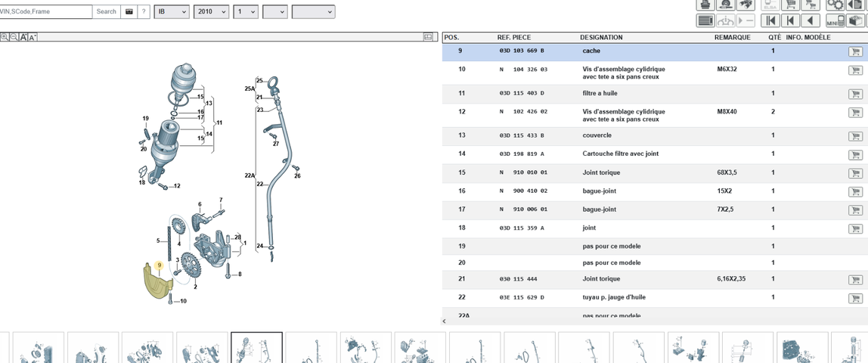Select the Joint torique 68X3,5 row

click(655, 172)
